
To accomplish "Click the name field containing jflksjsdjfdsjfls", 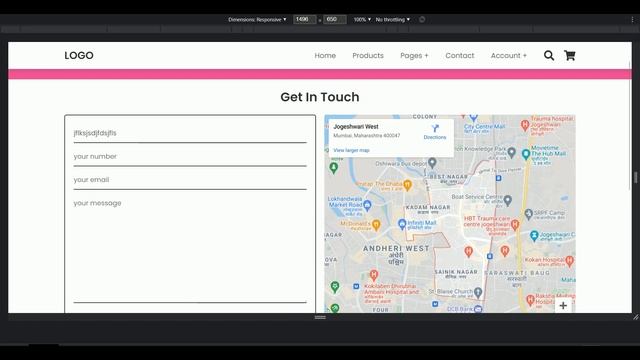I will click(190, 133).
